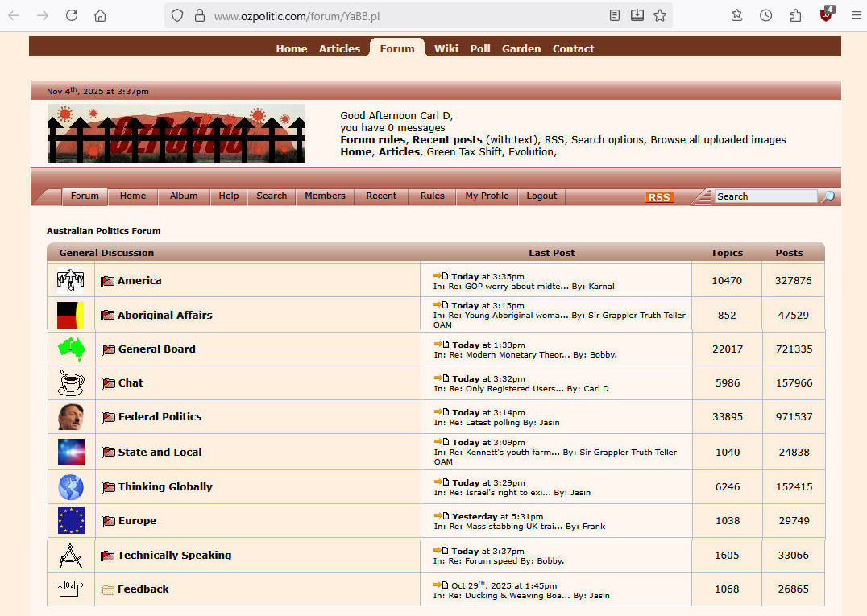Click the Logout button in forum menu
Screen dimensions: 867x616
pos(541,196)
